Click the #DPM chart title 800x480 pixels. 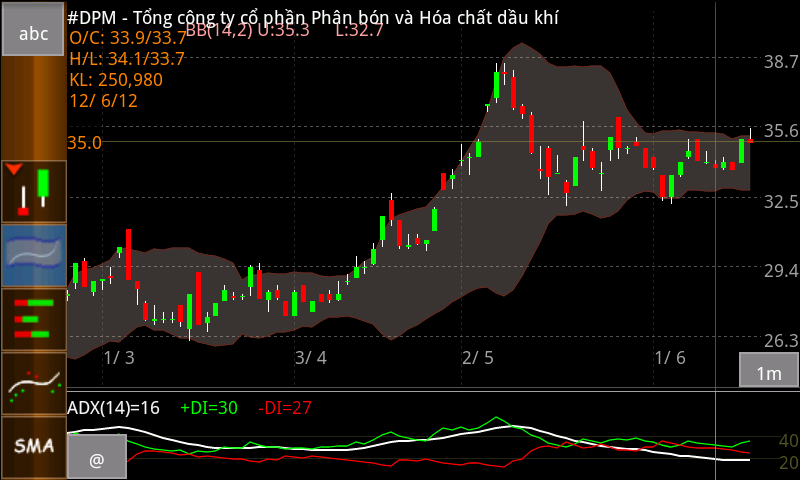click(313, 17)
